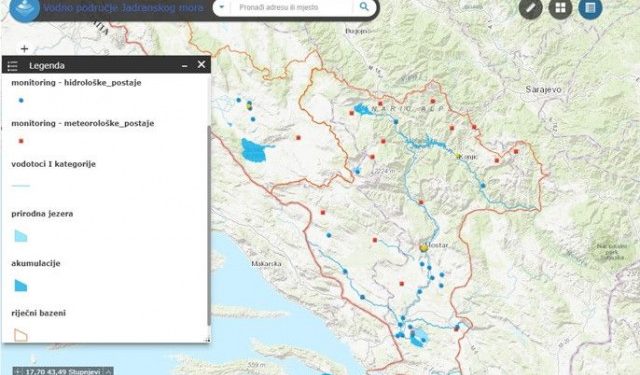Click the riječni bazeni outline swatch
640x375 pixels.
[21, 335]
